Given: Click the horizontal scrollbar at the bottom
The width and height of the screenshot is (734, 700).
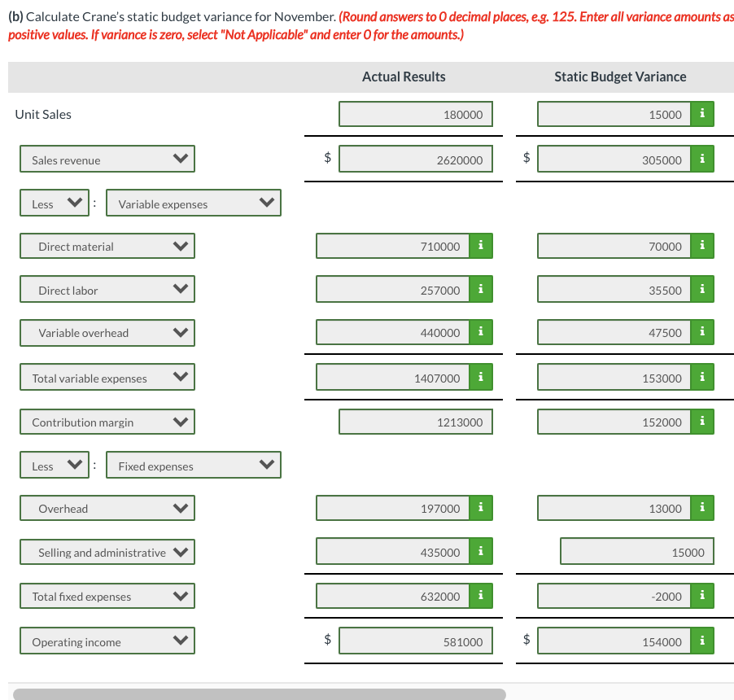Looking at the screenshot, I should pos(260,694).
